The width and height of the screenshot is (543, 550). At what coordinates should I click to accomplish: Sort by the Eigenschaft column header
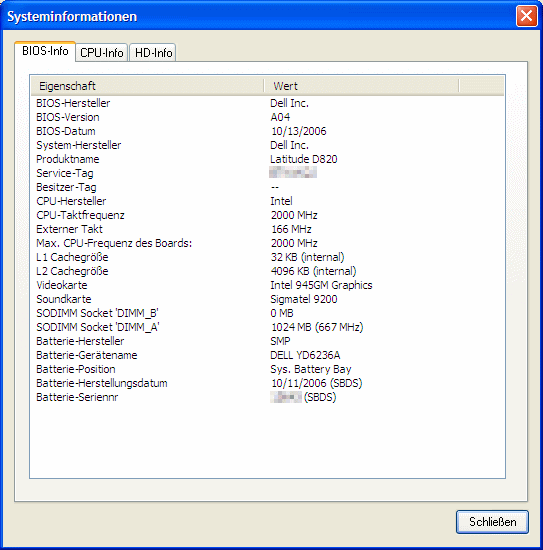pyautogui.click(x=147, y=86)
